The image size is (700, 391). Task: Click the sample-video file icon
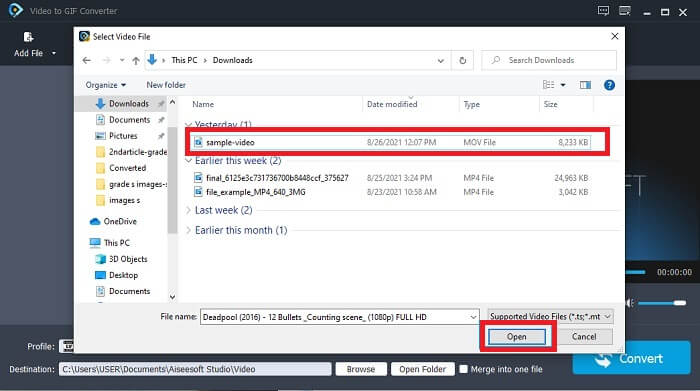198,142
